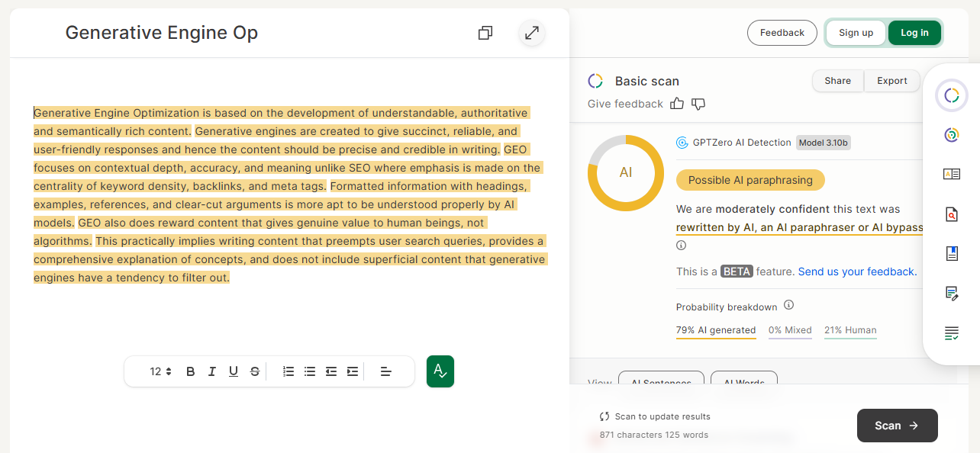Toggle strikethrough formatting
The width and height of the screenshot is (980, 453).
255,371
